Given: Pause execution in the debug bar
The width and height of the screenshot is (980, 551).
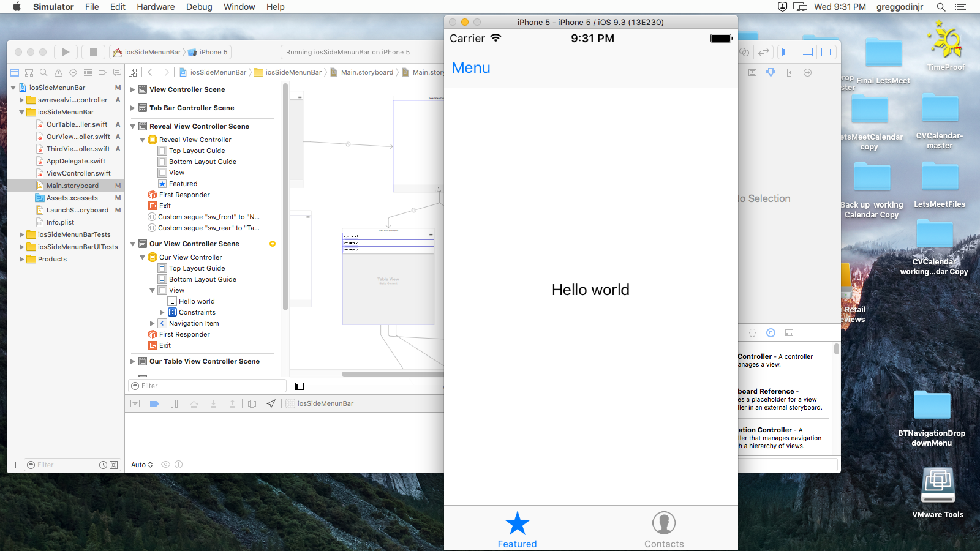Looking at the screenshot, I should [174, 403].
